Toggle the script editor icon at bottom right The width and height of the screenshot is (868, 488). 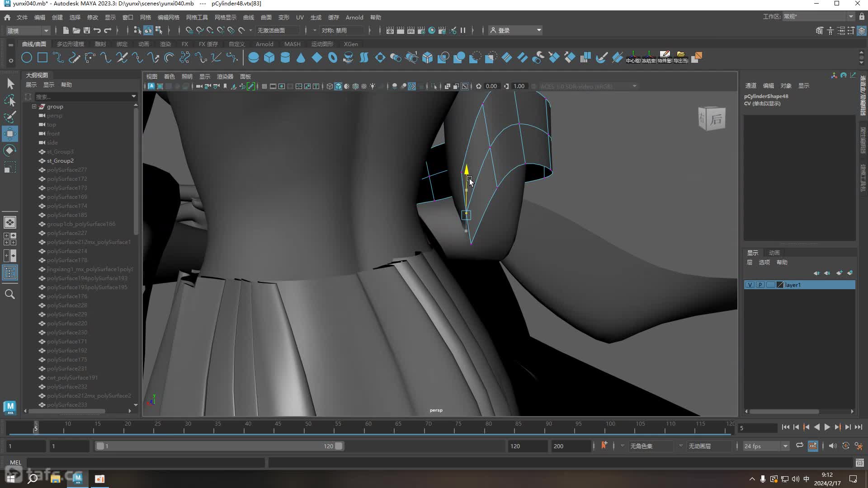859,463
